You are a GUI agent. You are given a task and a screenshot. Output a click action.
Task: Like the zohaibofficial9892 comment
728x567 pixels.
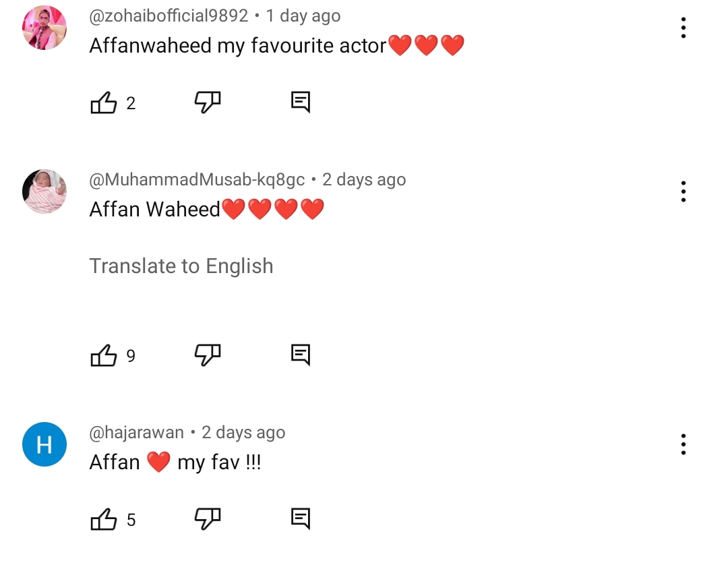coord(104,103)
